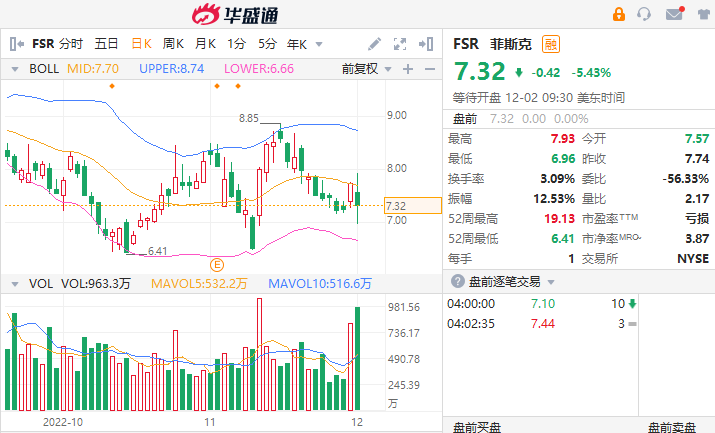Open customer support headset icon
715x433 pixels.
click(x=644, y=14)
